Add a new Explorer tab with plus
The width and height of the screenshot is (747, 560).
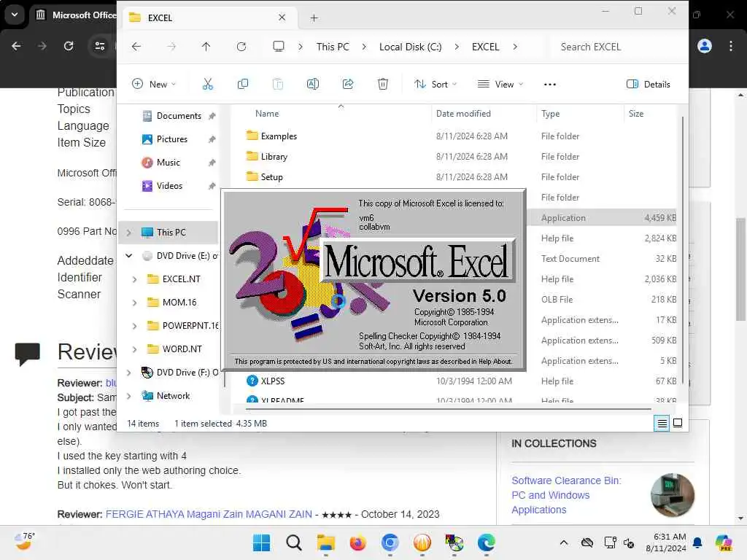(314, 18)
